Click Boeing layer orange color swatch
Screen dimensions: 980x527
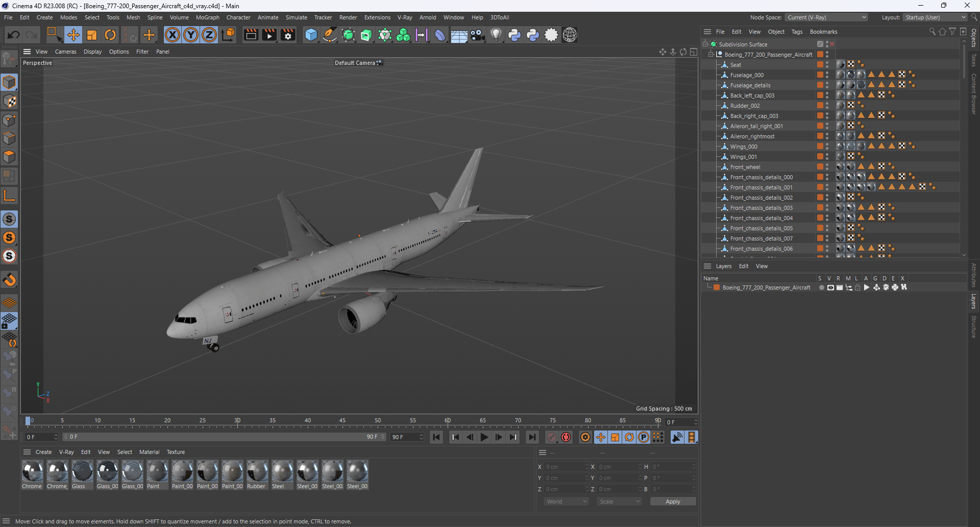[x=717, y=288]
